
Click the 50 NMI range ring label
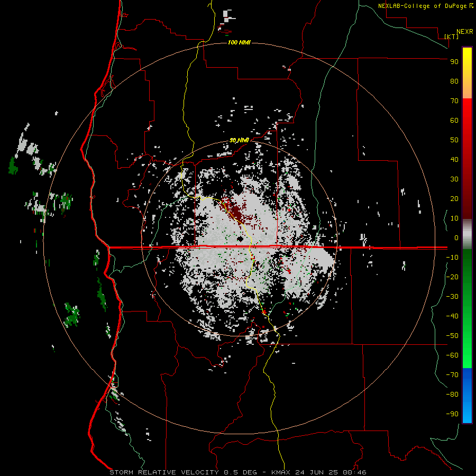coord(239,140)
